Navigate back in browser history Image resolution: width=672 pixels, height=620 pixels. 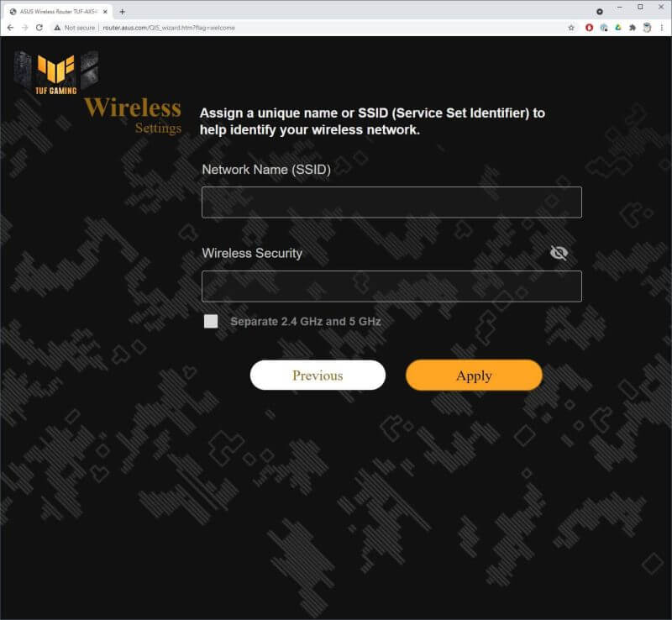[x=11, y=28]
